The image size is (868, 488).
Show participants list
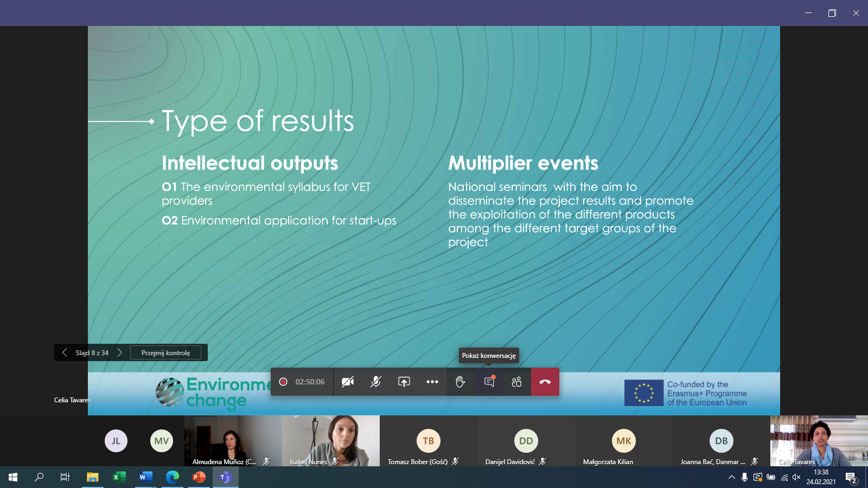516,382
